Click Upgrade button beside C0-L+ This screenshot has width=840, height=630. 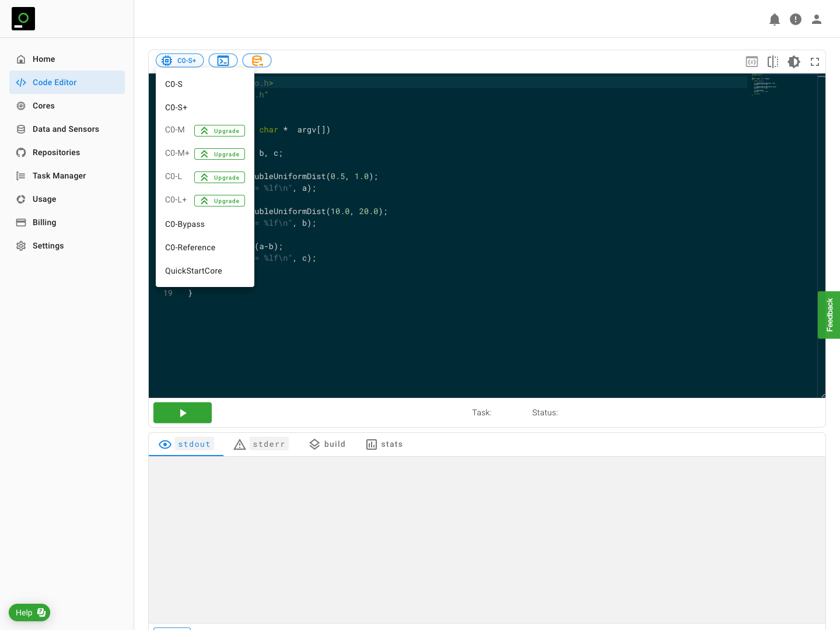pos(219,201)
